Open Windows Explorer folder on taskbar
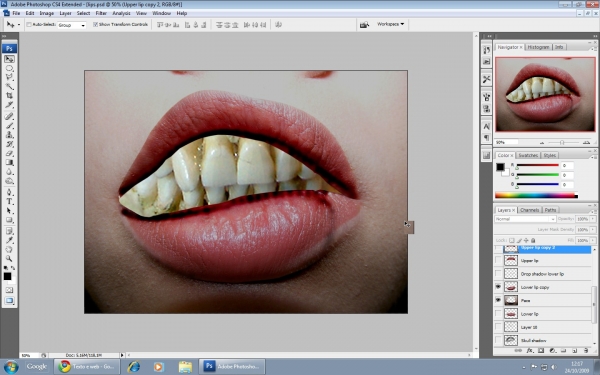 coord(185,367)
